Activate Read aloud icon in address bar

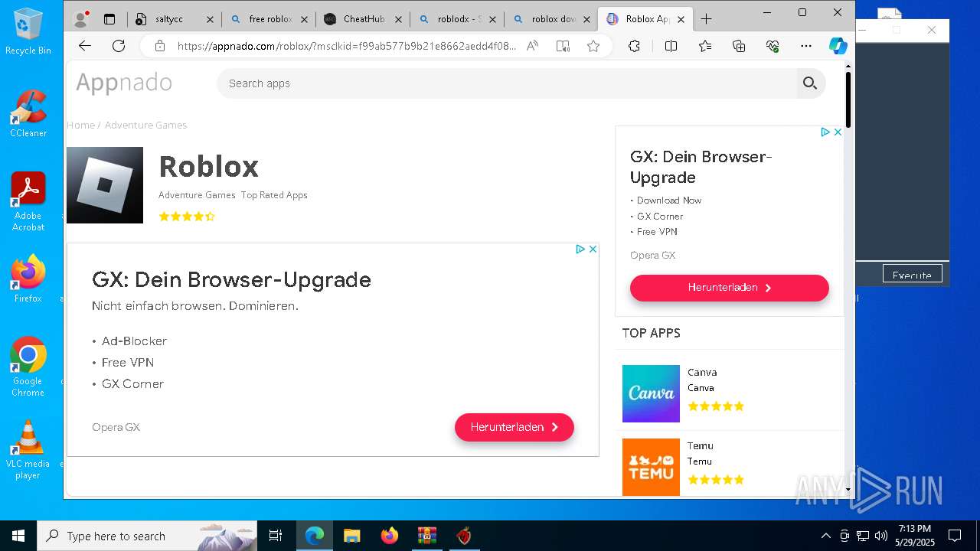(532, 46)
